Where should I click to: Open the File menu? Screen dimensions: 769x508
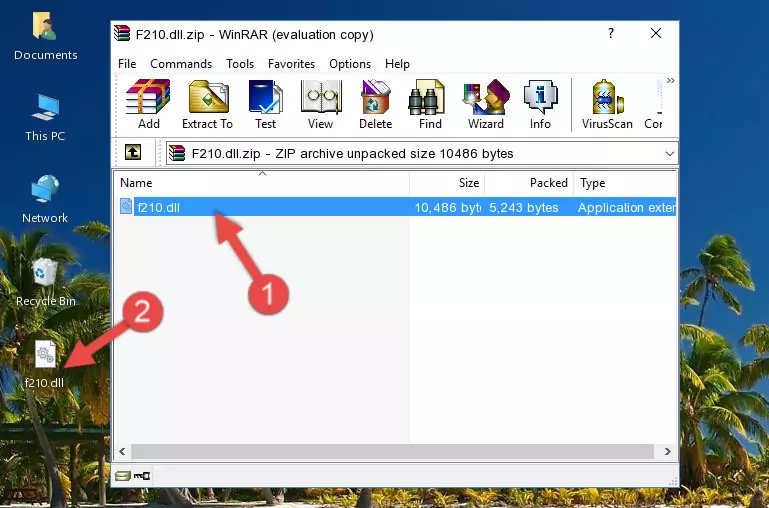click(x=127, y=64)
